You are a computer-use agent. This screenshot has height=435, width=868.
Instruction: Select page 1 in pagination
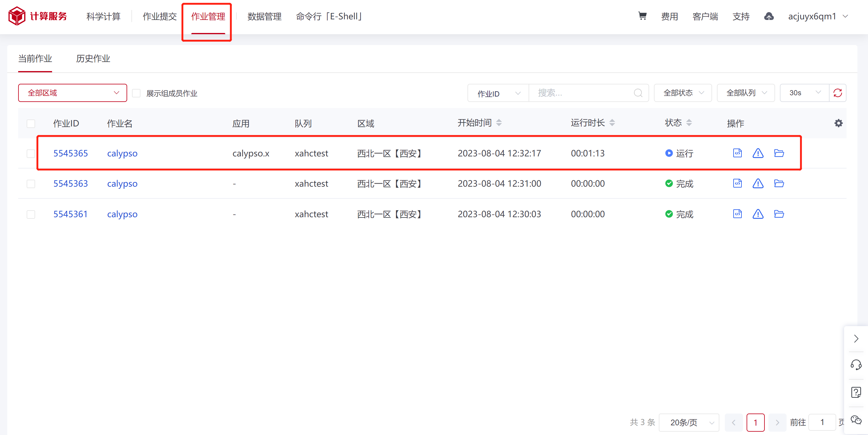click(x=755, y=422)
